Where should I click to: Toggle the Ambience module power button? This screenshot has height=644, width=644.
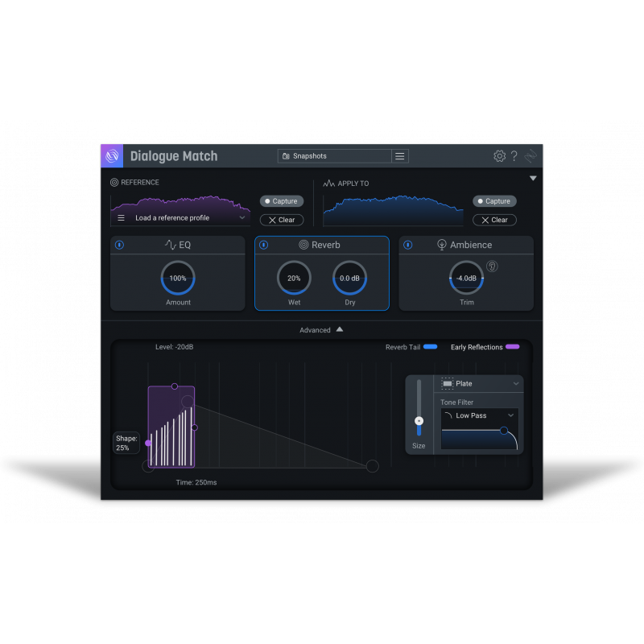(408, 245)
